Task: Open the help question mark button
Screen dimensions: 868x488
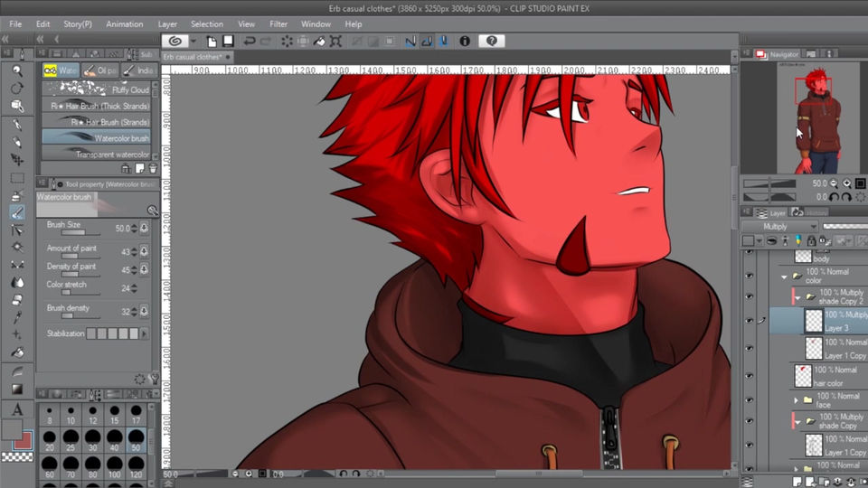Action: tap(492, 41)
